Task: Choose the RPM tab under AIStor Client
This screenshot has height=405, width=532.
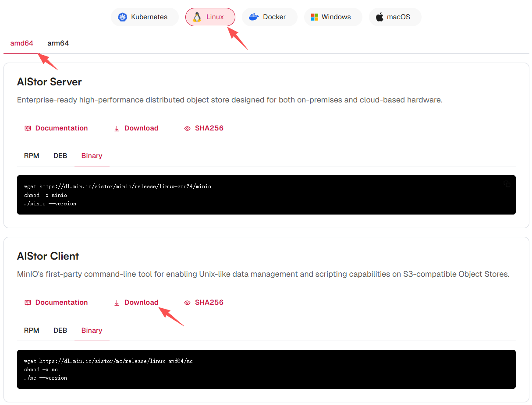Action: (32, 331)
